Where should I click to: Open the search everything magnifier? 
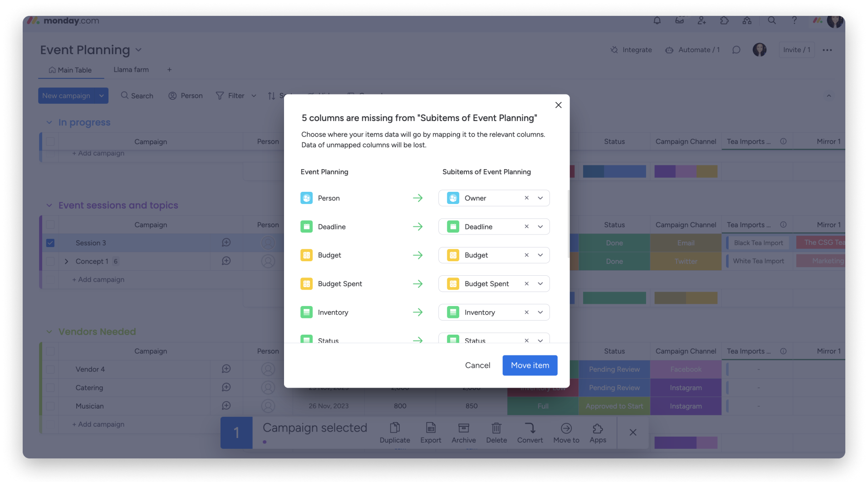click(x=771, y=20)
